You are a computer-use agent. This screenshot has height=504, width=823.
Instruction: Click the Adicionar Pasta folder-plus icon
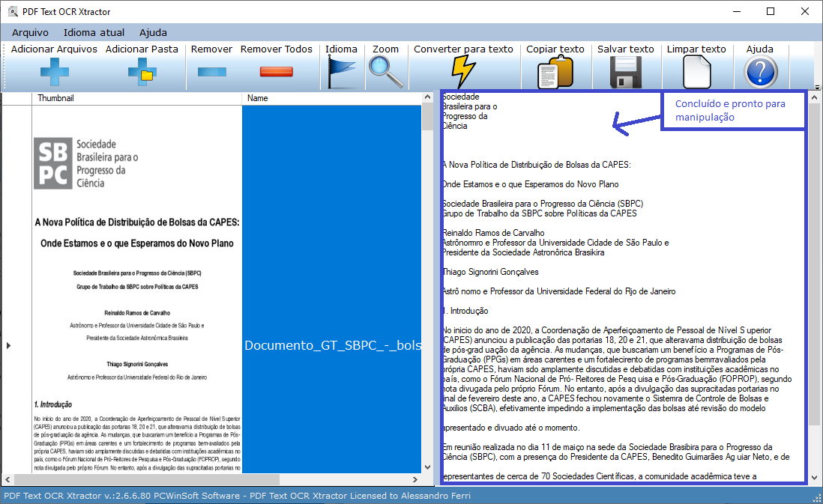142,72
